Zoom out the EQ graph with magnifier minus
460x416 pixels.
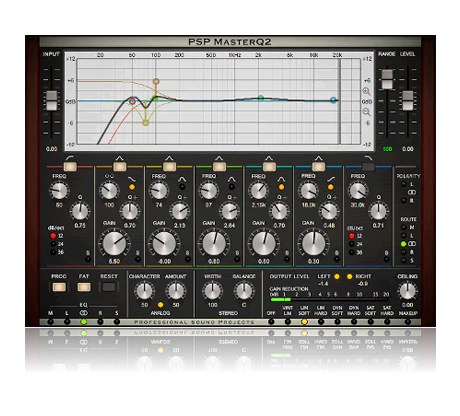point(366,112)
